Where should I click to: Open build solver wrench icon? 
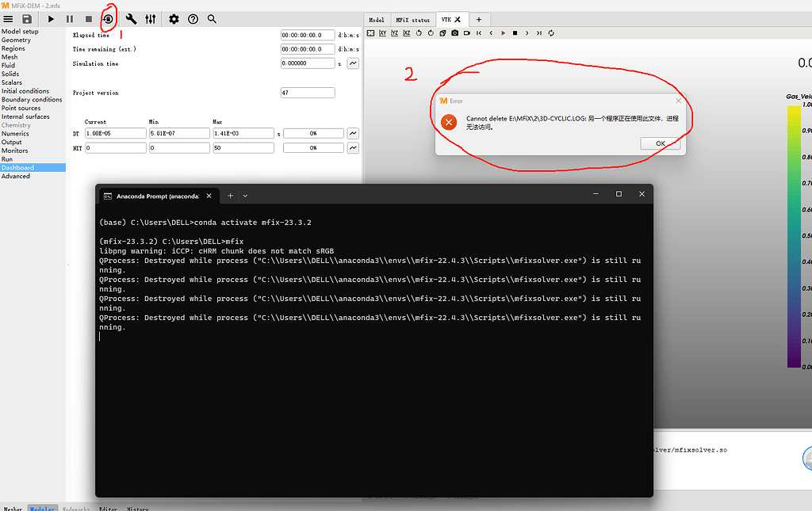click(x=131, y=19)
